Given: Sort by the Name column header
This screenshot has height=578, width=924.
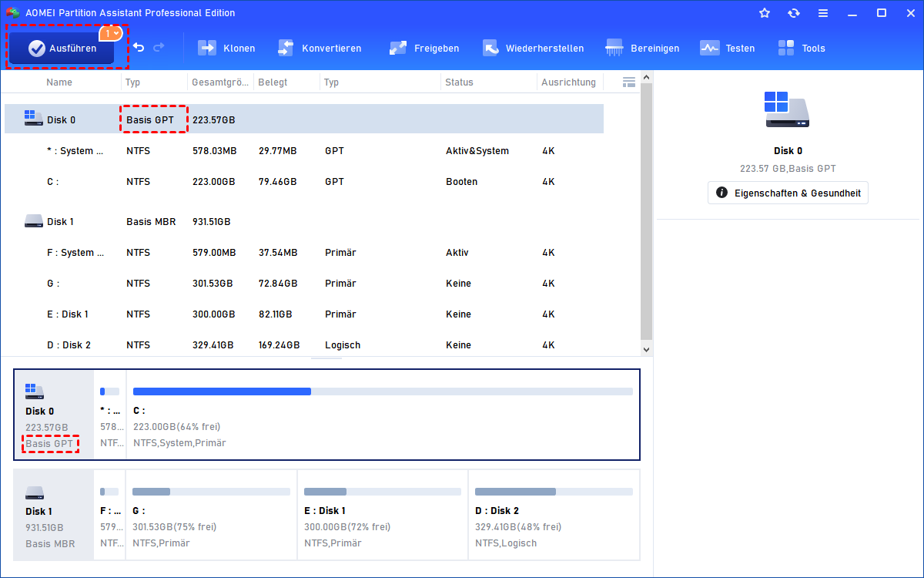Looking at the screenshot, I should click(59, 82).
